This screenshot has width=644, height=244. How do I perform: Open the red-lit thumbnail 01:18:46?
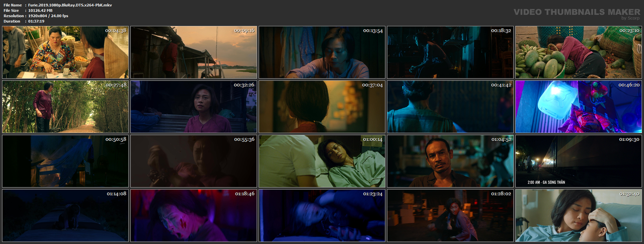(194, 215)
